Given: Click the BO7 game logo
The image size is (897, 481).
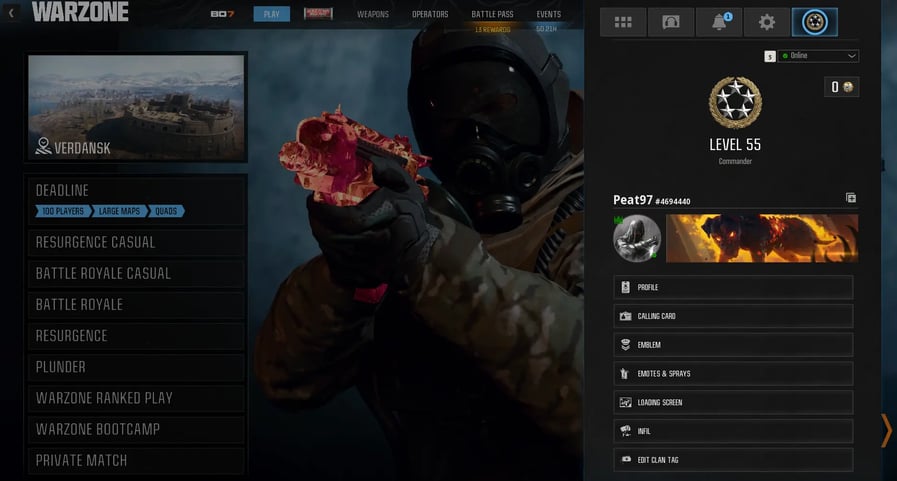Looking at the screenshot, I should click(222, 14).
